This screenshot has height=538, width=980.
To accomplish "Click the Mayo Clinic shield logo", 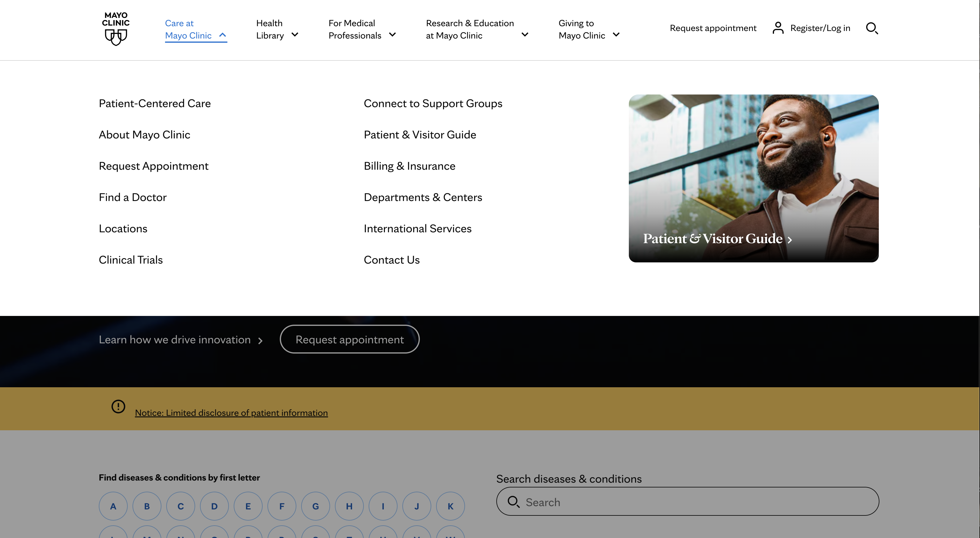I will pyautogui.click(x=116, y=29).
